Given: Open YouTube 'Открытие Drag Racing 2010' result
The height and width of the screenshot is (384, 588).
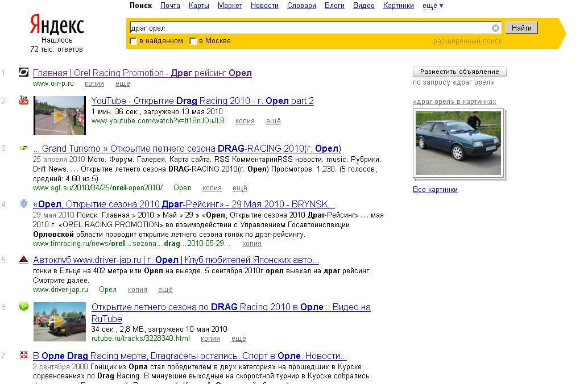Looking at the screenshot, I should pyautogui.click(x=202, y=101).
